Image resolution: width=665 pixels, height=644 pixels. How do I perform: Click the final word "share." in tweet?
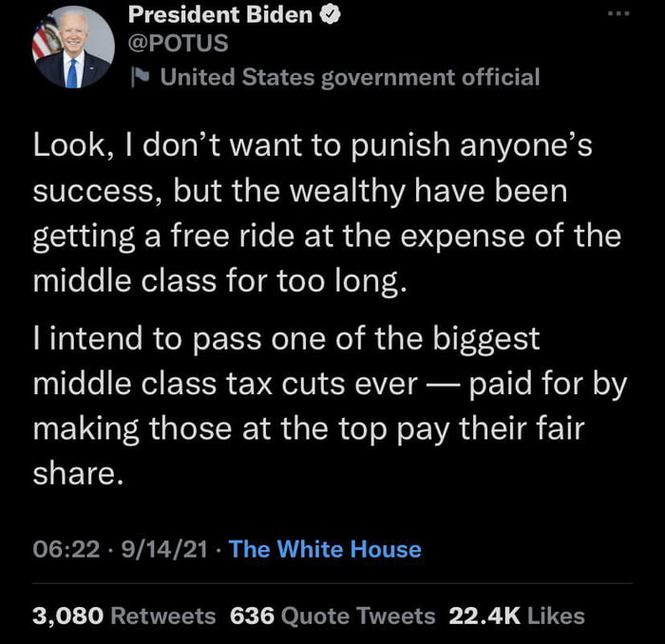coord(78,474)
